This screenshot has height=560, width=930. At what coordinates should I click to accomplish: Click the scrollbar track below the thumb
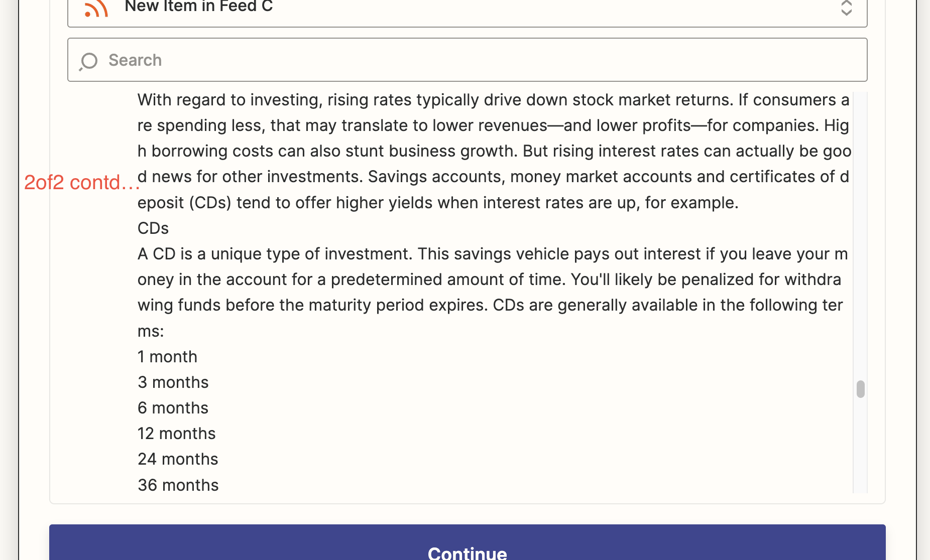(861, 446)
